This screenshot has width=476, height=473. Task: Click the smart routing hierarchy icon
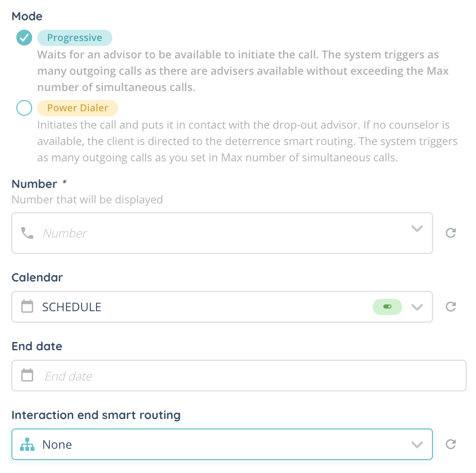[x=28, y=445]
